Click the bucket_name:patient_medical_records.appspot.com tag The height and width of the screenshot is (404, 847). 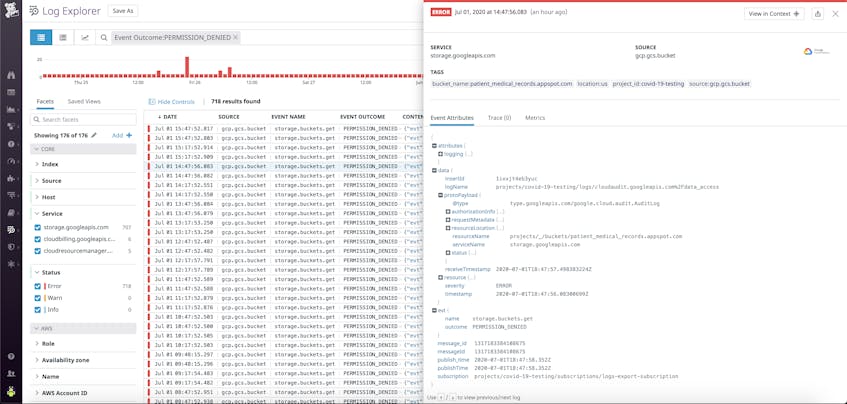tap(502, 84)
